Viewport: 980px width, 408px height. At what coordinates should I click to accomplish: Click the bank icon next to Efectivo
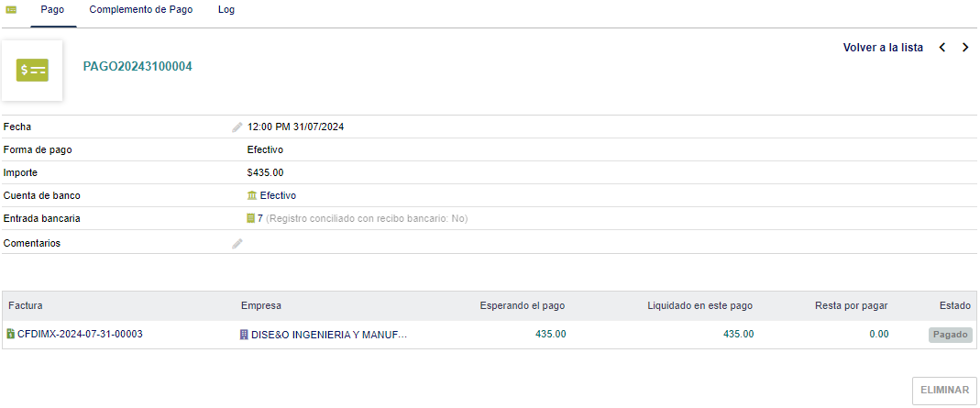pyautogui.click(x=252, y=195)
